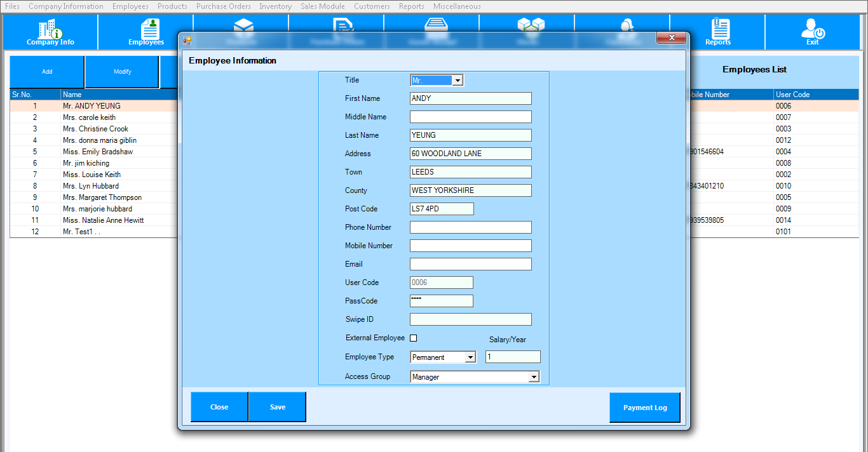Screen dimensions: 868x452
Task: Expand the Employee Type dropdown
Action: [x=470, y=357]
